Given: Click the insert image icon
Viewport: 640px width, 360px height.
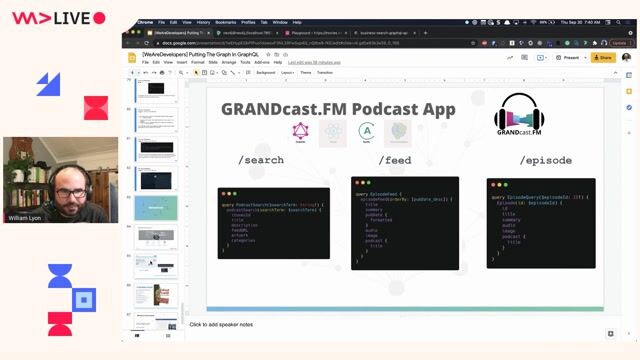Looking at the screenshot, I should coord(212,73).
